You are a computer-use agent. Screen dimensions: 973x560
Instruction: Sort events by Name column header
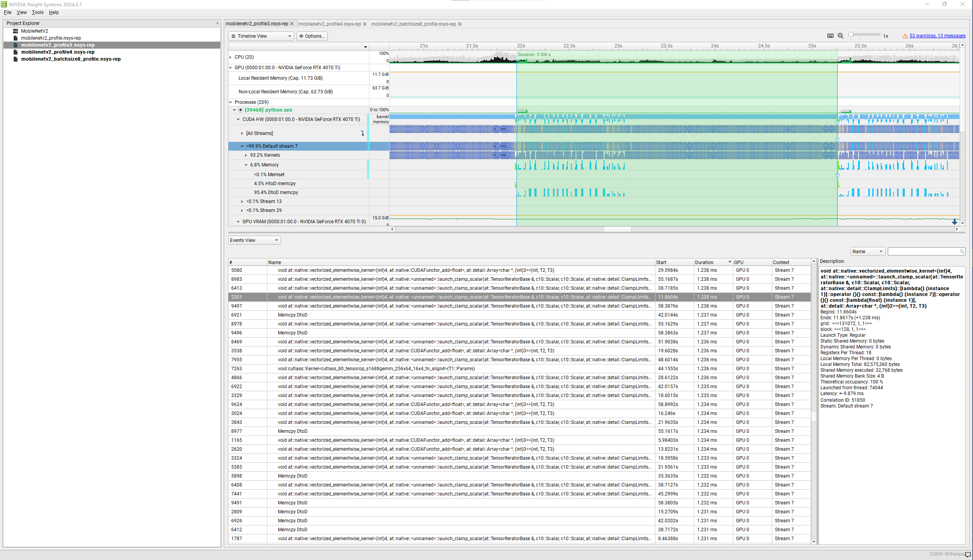(461, 262)
